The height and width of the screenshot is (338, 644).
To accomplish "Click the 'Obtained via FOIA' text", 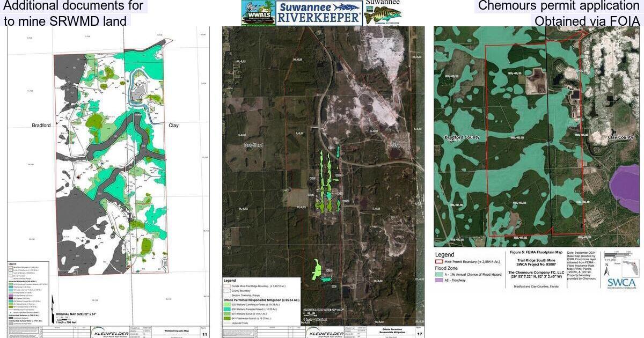I will (x=587, y=21).
